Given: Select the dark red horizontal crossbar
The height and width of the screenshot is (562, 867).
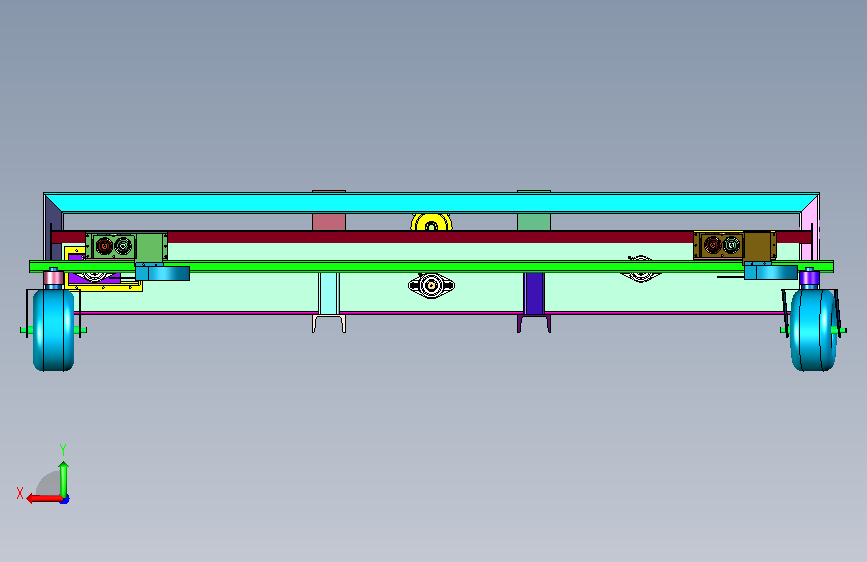Looking at the screenshot, I should pyautogui.click(x=431, y=237).
